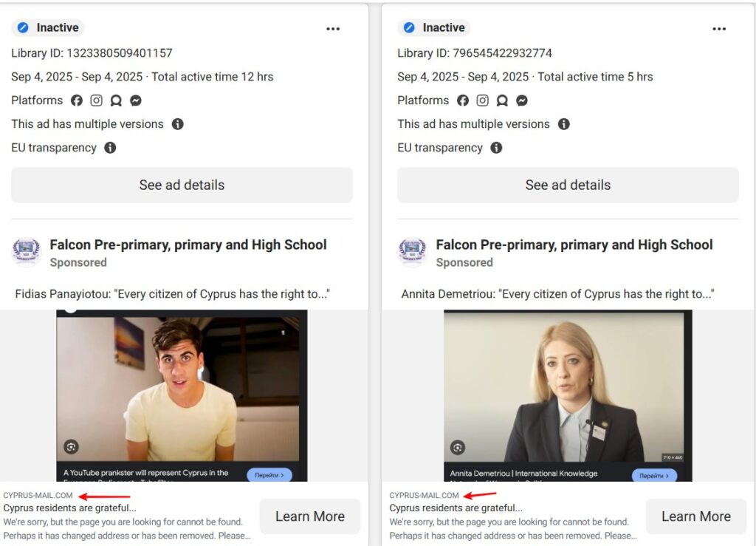Click Fidias Panayiotou quote text
This screenshot has height=546, width=756.
click(x=173, y=294)
